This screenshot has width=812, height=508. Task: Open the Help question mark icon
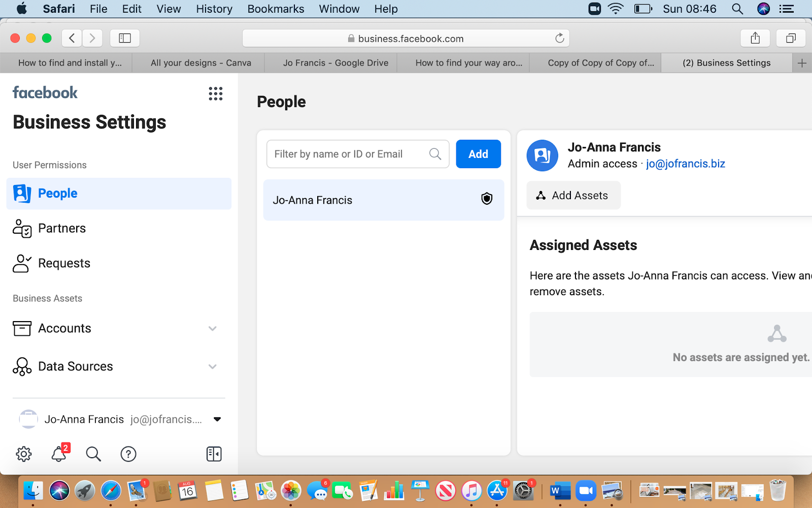(x=128, y=454)
